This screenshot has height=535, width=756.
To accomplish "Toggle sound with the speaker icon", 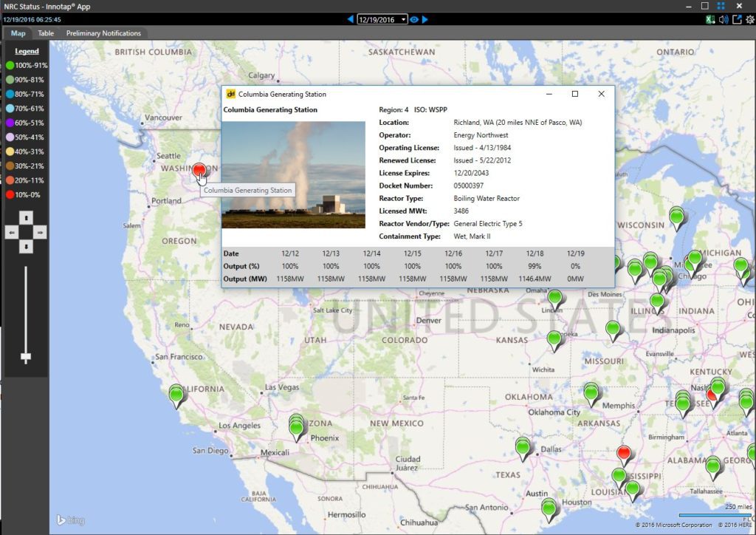I will pyautogui.click(x=724, y=19).
